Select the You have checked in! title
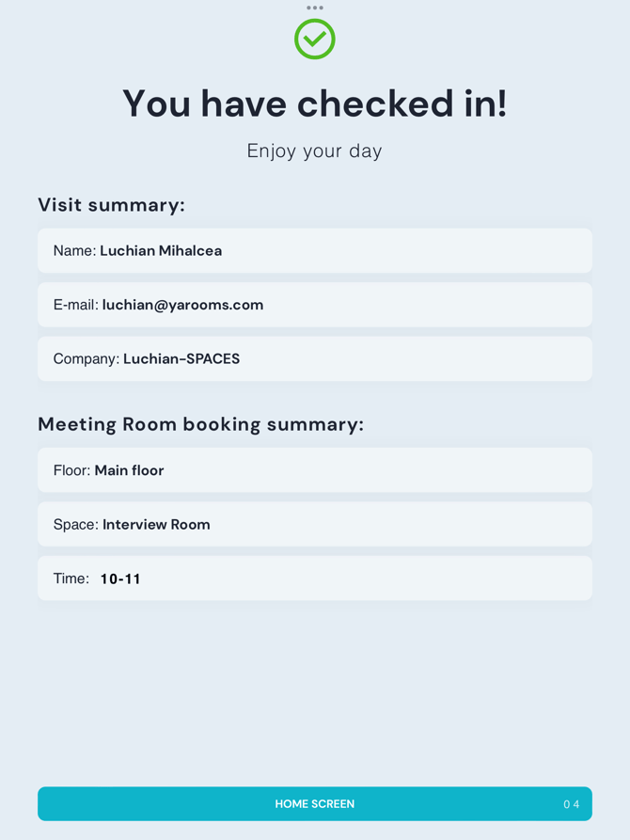The width and height of the screenshot is (630, 840). pos(315,103)
